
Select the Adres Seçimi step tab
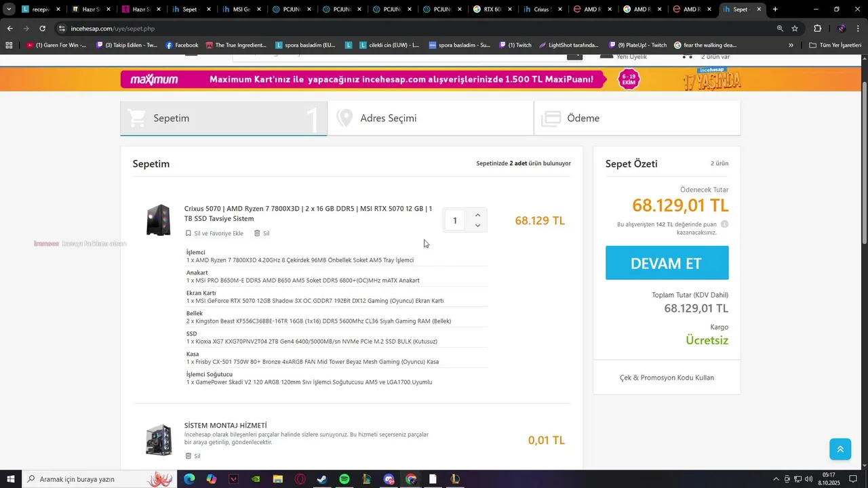[431, 118]
